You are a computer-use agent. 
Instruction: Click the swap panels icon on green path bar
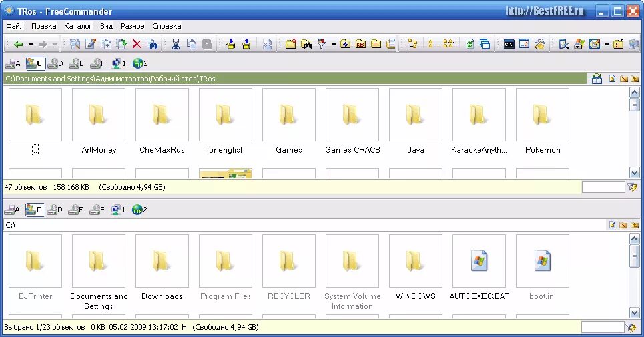click(x=597, y=79)
